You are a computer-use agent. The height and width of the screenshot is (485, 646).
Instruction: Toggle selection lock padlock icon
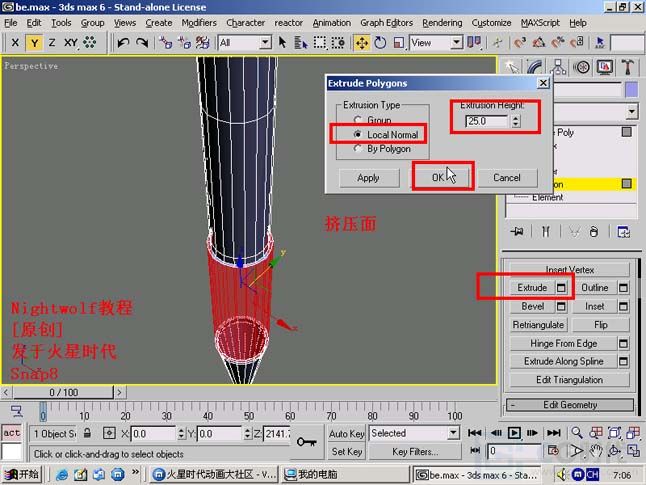click(x=87, y=433)
